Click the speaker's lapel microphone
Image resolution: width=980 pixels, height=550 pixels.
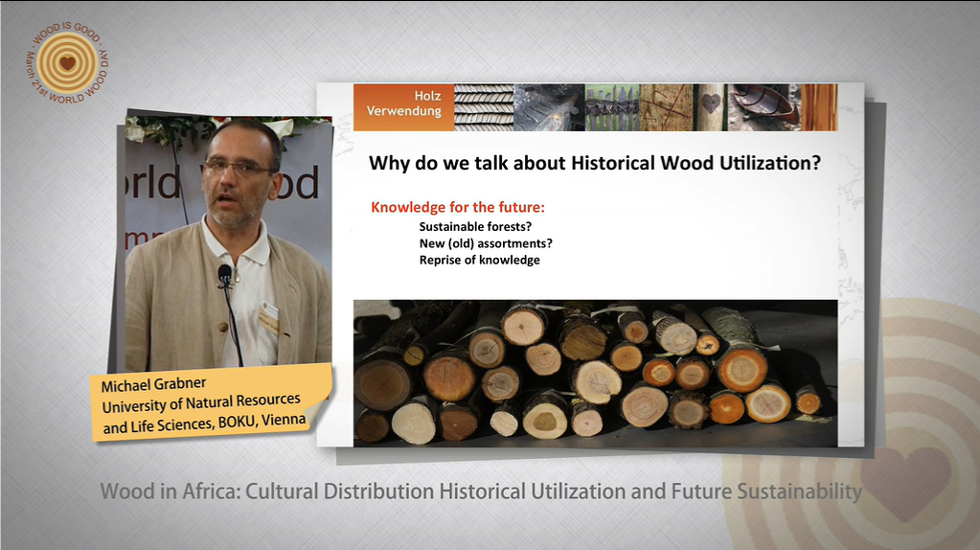(x=225, y=275)
